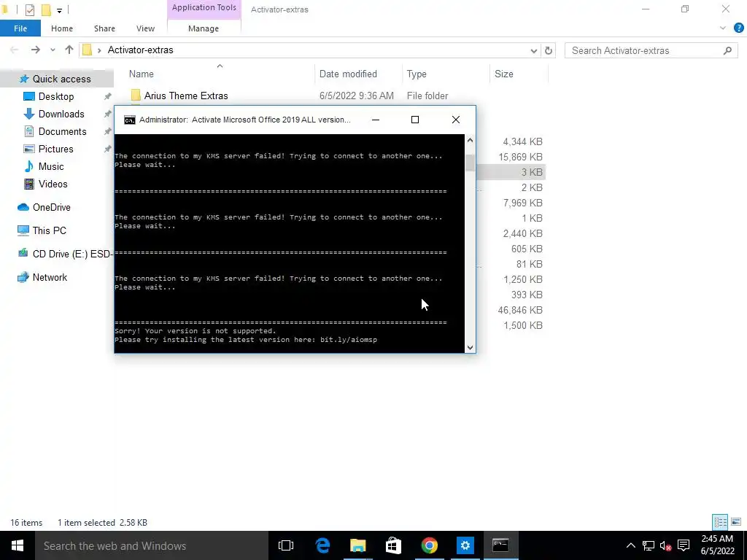This screenshot has width=747, height=560.
Task: Click the Application Tools contextual tab header
Action: click(204, 7)
